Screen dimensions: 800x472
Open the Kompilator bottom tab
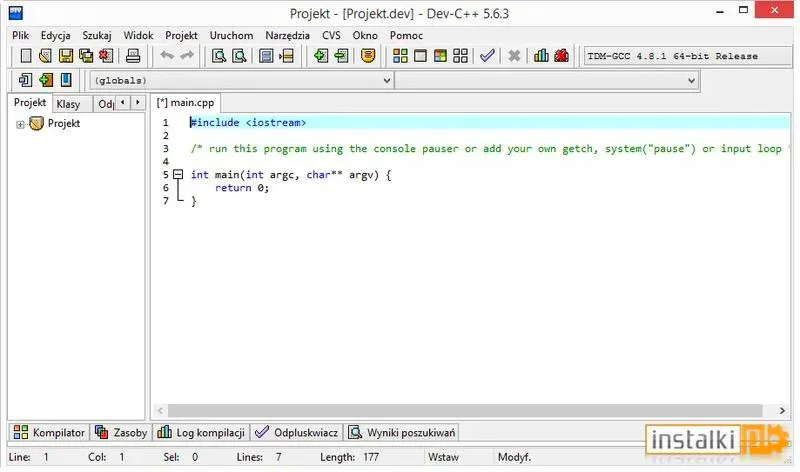pos(49,433)
